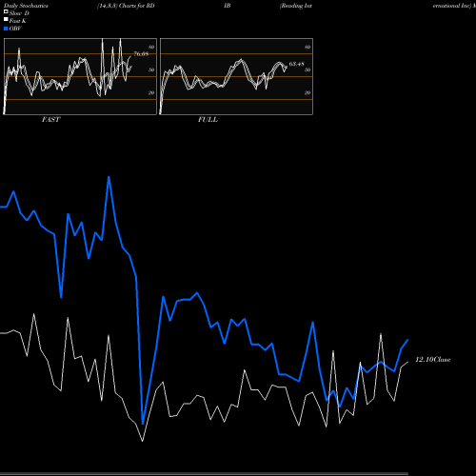Click the 63.48 value in FULL chart

click(297, 64)
